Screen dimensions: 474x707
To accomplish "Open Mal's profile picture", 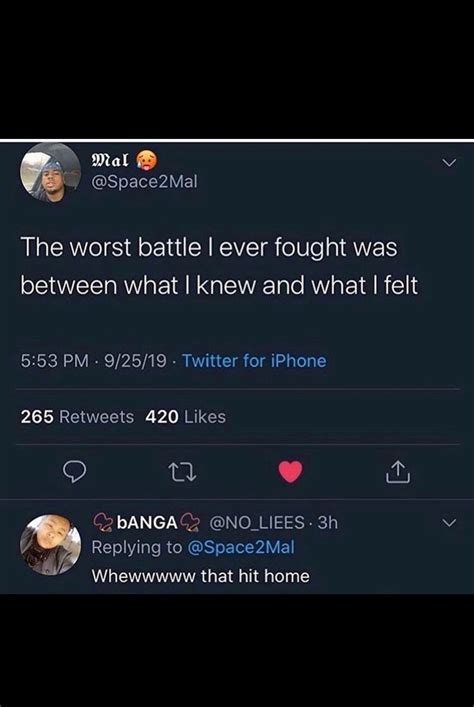I will 51,172.
